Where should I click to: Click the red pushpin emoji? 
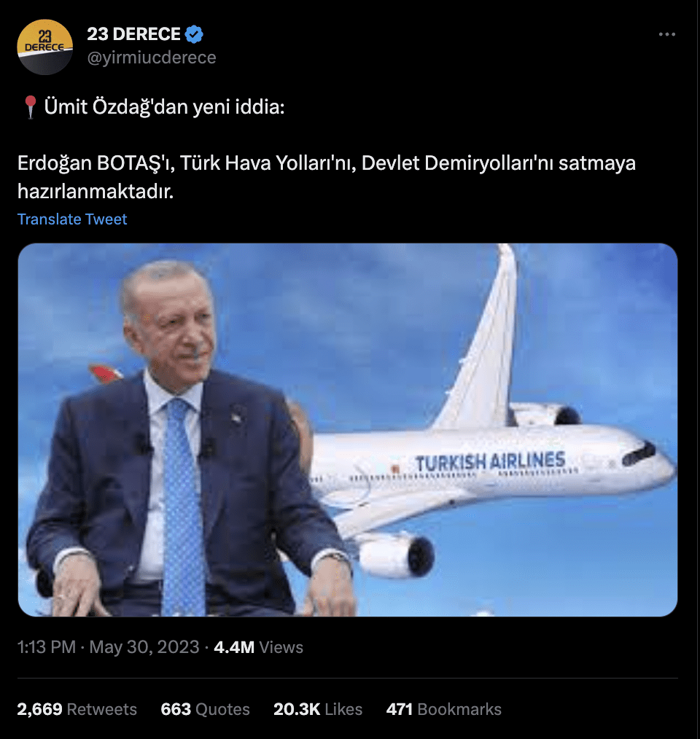point(30,107)
